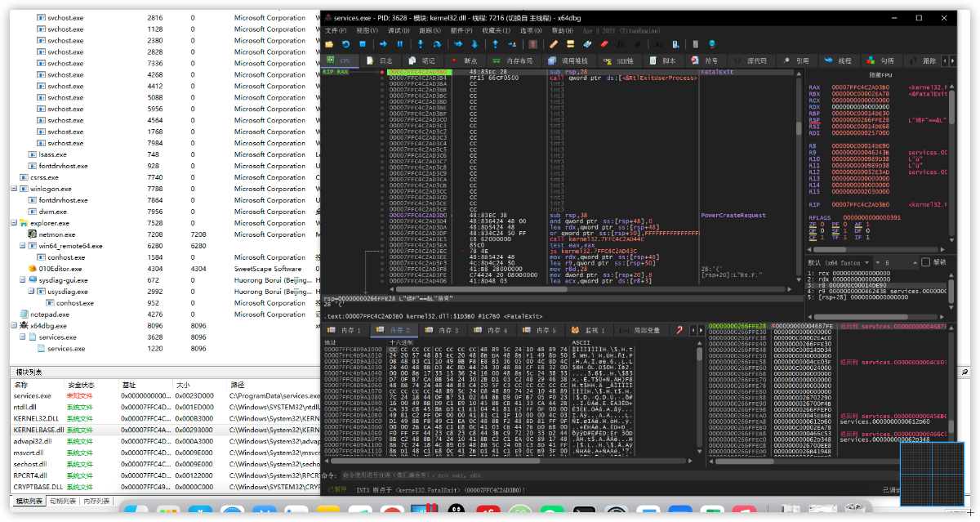Click the Restart debugging toolbar icon
Viewport: 980px width, 522px height.
coord(345,44)
